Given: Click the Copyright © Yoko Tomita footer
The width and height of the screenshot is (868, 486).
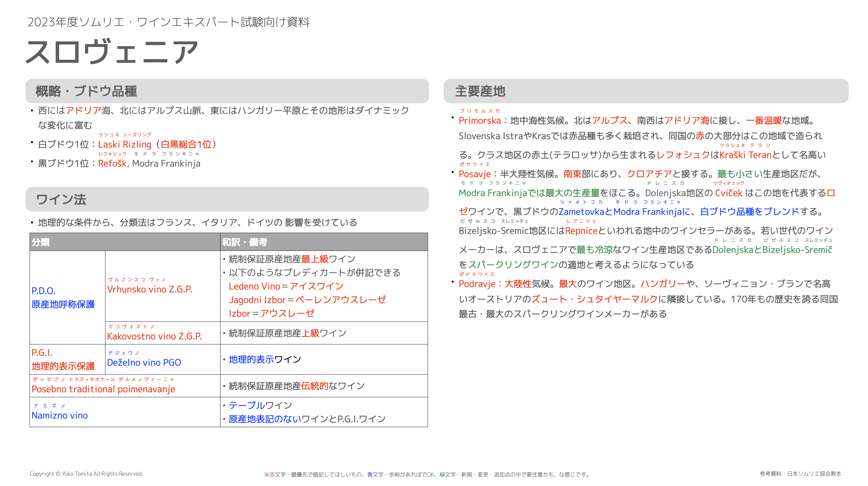Looking at the screenshot, I should point(86,474).
